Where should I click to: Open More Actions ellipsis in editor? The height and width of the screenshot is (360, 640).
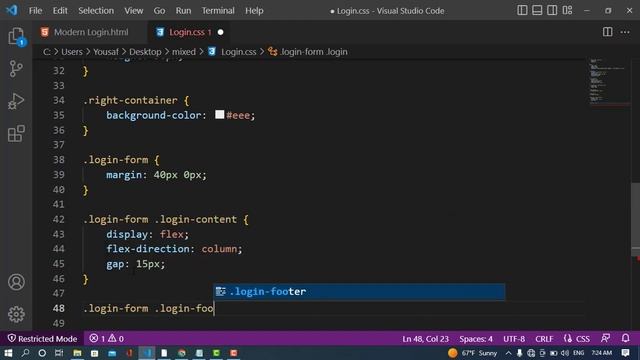tap(625, 32)
